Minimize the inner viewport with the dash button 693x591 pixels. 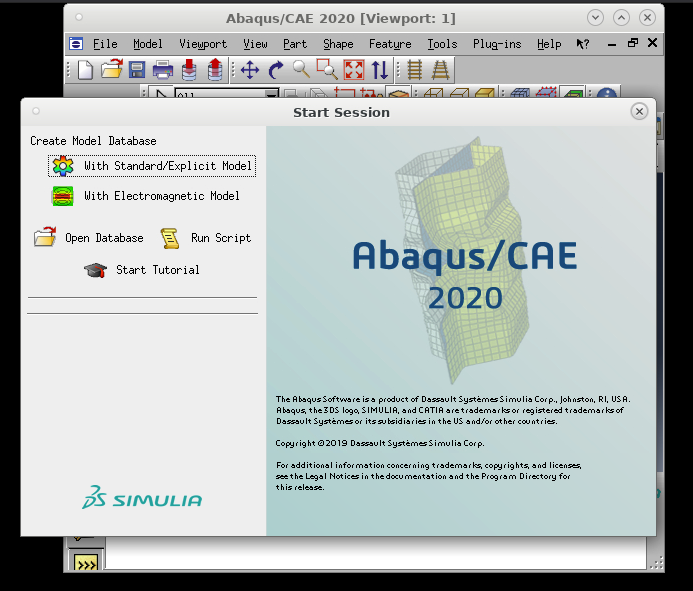pyautogui.click(x=612, y=44)
